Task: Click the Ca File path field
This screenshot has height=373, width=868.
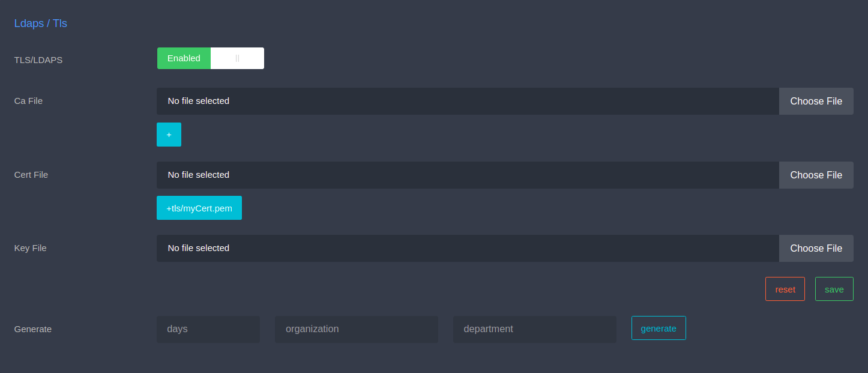Action: coord(467,101)
